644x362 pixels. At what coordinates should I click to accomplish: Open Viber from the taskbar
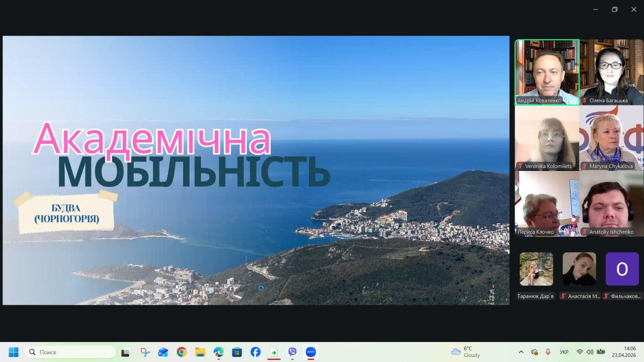[292, 352]
